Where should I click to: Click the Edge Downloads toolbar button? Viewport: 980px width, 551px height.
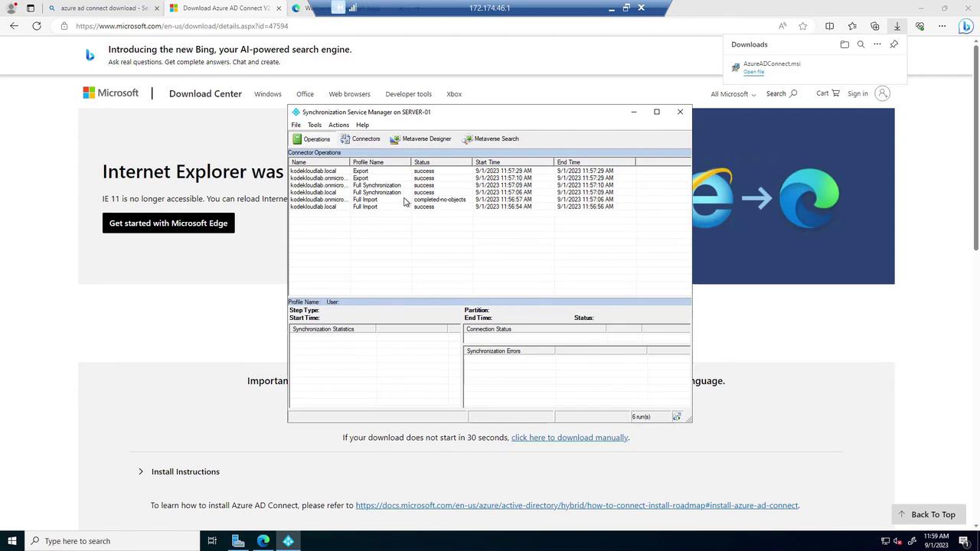[x=897, y=26]
